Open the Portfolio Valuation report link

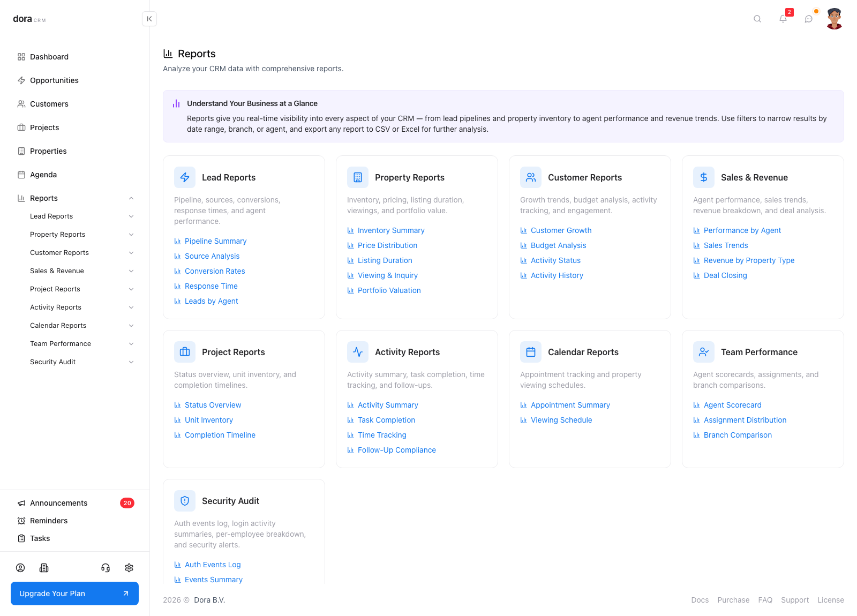point(384,290)
